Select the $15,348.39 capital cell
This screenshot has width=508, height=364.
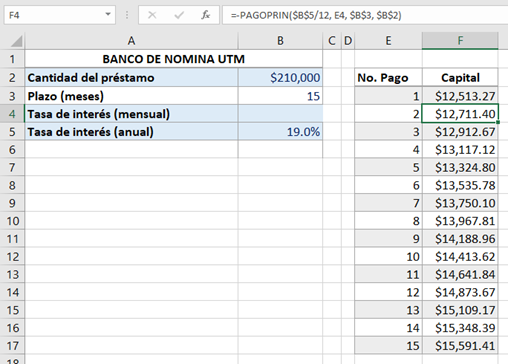(460, 328)
